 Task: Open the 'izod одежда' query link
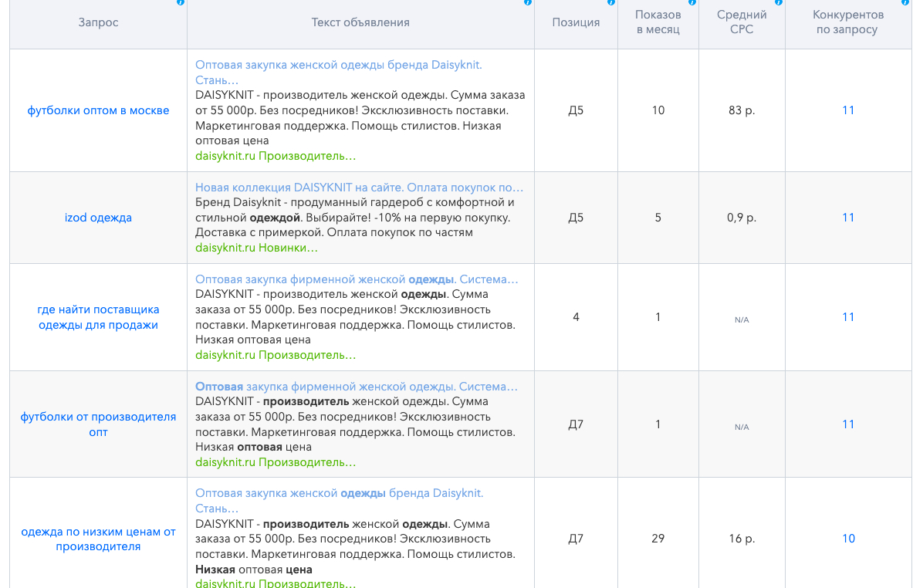tap(98, 218)
